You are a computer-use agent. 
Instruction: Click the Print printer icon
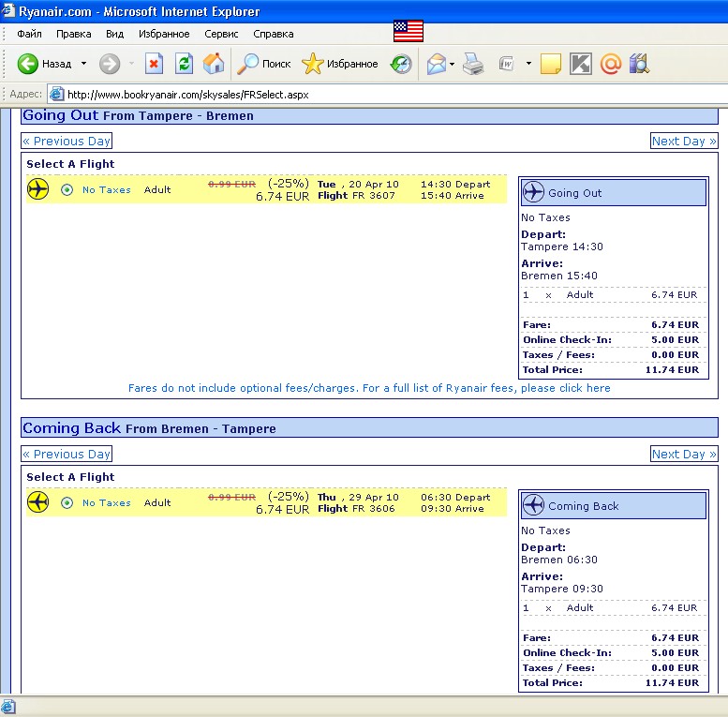click(474, 64)
